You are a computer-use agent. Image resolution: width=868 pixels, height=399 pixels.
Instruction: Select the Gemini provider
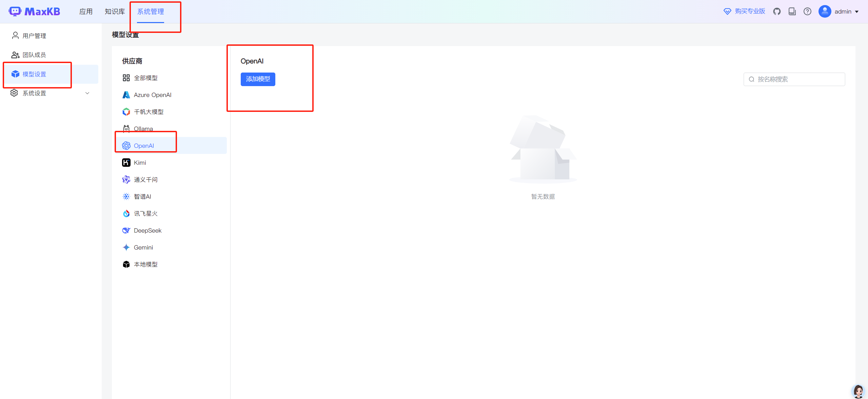143,247
